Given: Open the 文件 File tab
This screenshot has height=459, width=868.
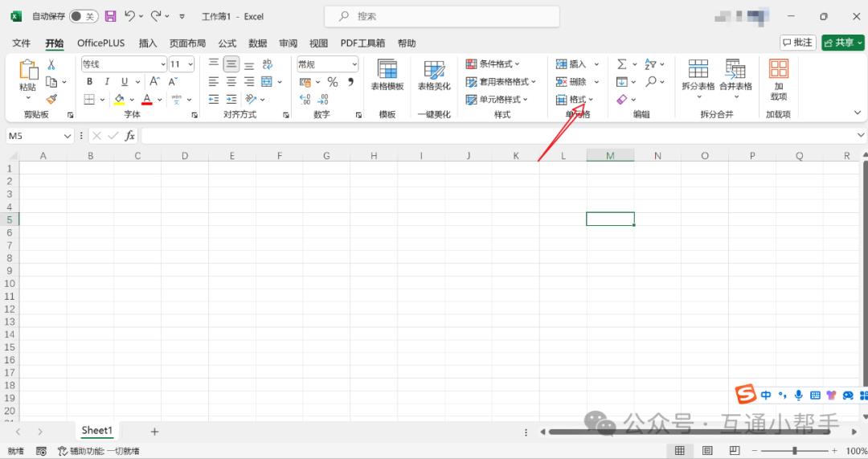Looking at the screenshot, I should pos(21,43).
